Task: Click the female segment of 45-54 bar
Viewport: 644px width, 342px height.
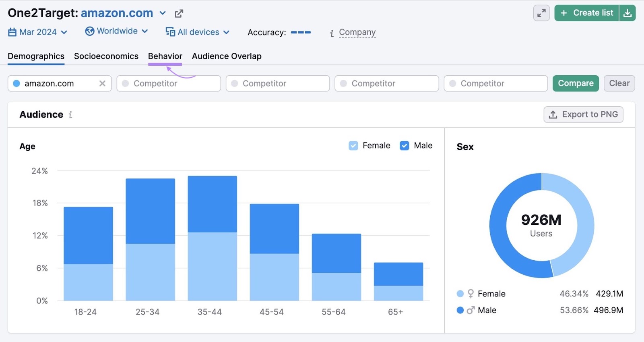Action: [274, 277]
